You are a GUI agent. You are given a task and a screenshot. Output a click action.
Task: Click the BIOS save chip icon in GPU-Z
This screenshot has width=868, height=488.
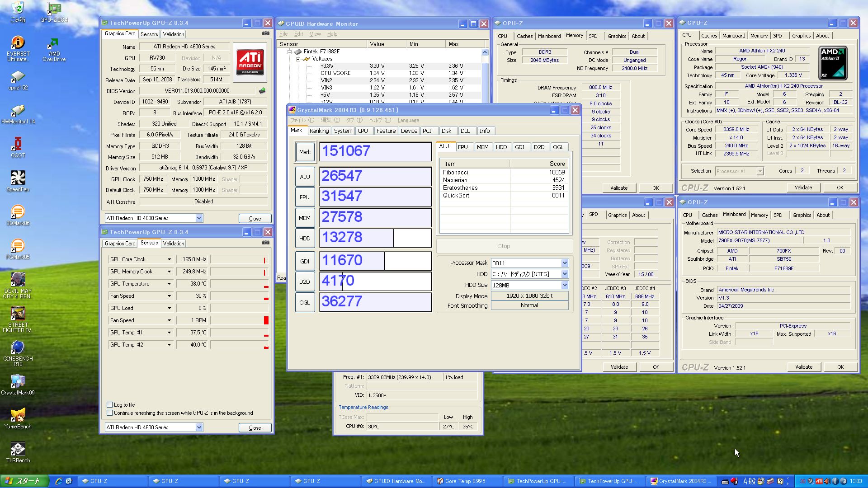(x=262, y=91)
